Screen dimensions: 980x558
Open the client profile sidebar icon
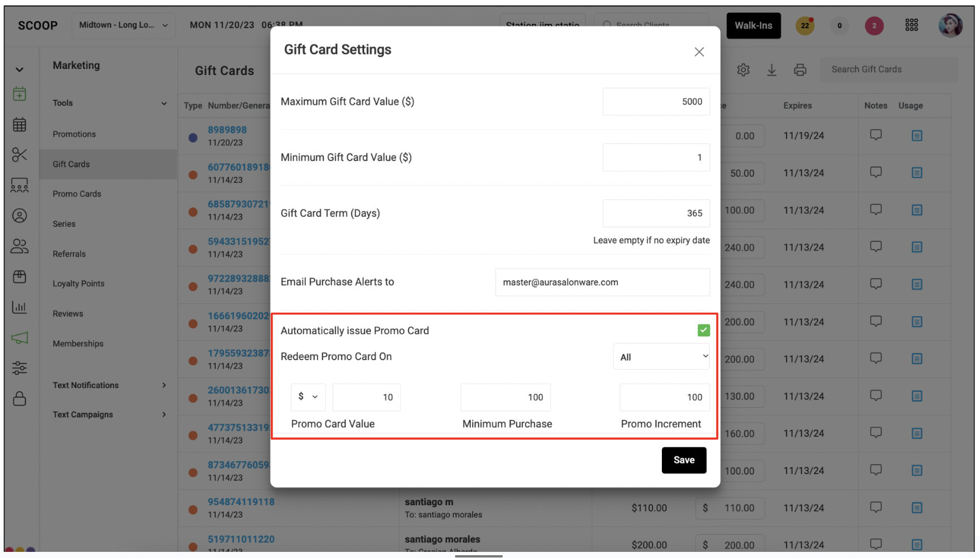click(19, 216)
